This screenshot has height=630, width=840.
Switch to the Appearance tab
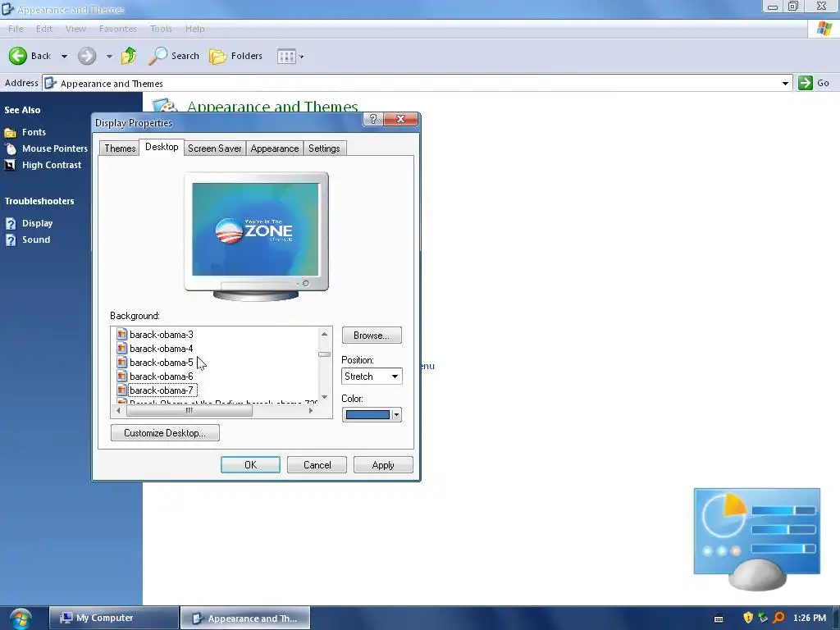click(275, 148)
